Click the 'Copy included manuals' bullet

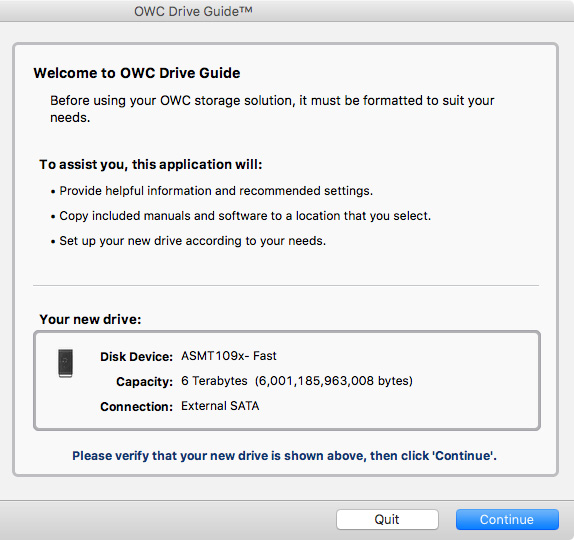(x=241, y=216)
